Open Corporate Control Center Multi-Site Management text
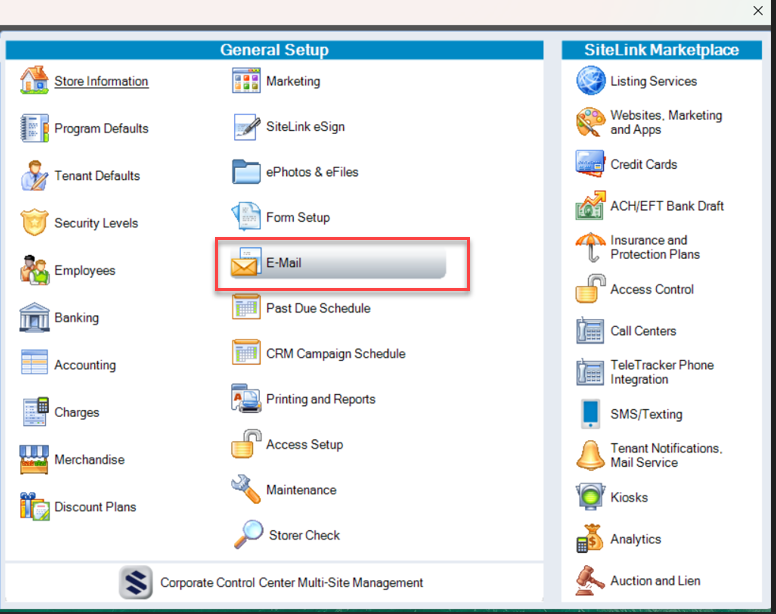Viewport: 776px width, 614px height. coord(291,583)
